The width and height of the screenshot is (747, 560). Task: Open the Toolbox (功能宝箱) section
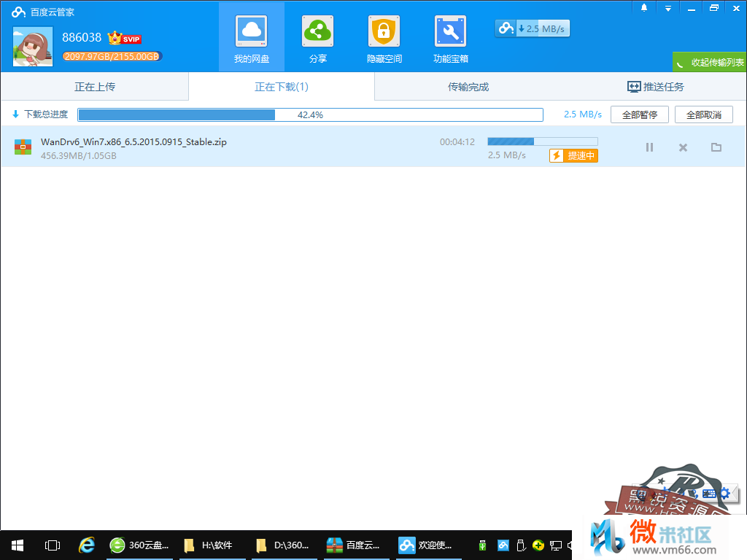click(450, 38)
